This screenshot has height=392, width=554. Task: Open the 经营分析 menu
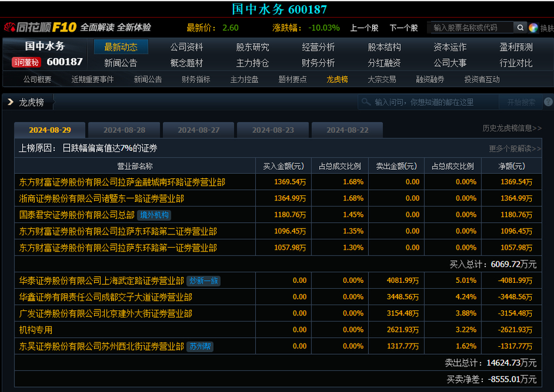(x=318, y=47)
